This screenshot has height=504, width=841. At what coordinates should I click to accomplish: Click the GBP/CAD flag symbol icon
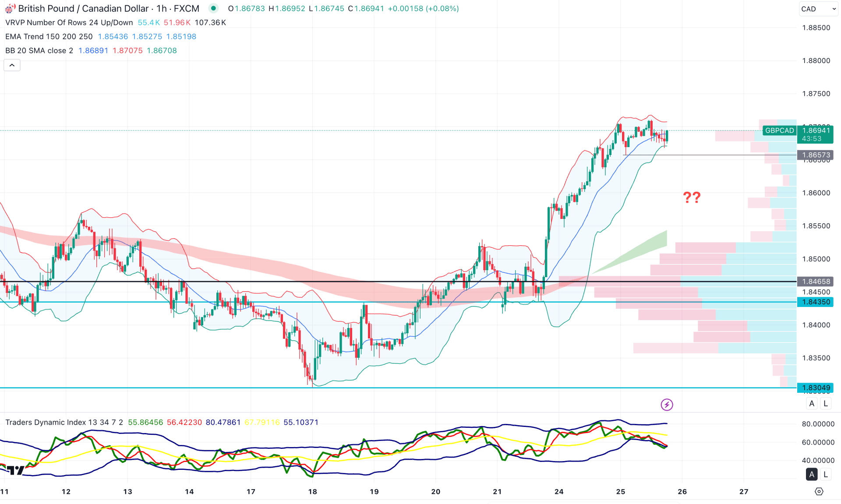(10, 8)
